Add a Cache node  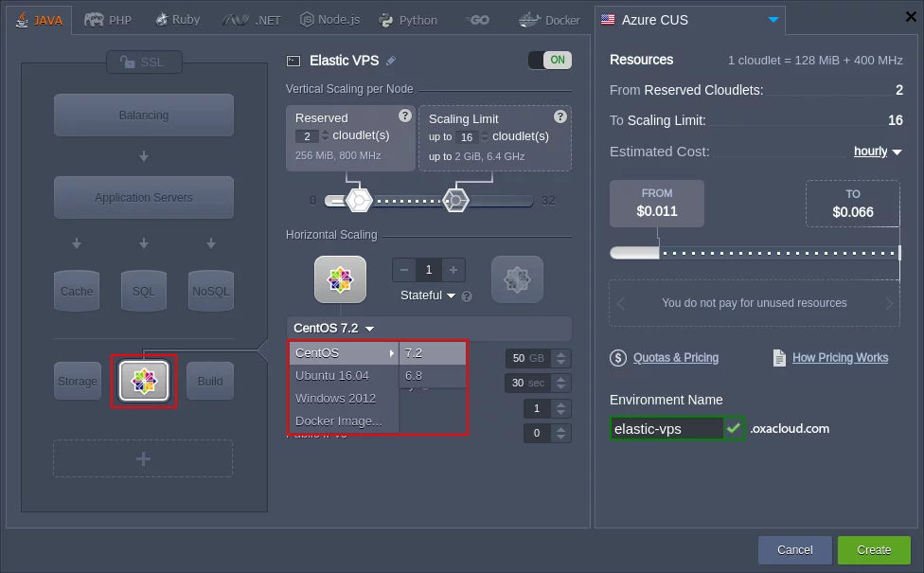coord(77,291)
